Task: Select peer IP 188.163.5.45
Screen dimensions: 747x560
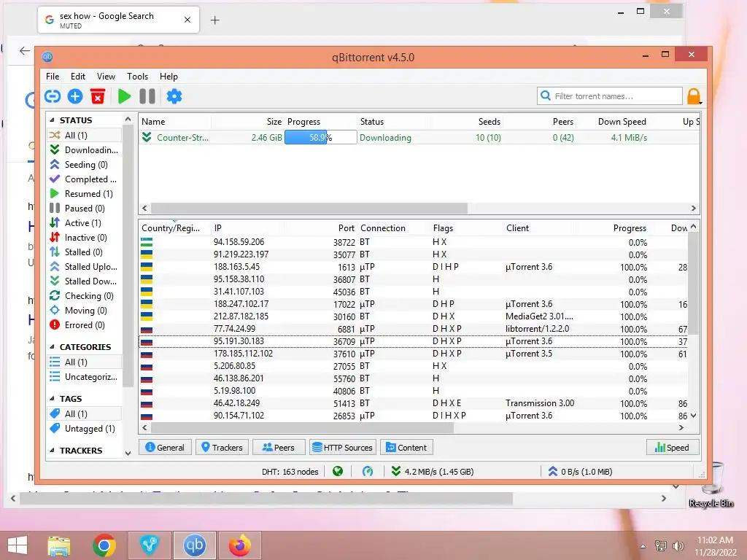Action: [236, 267]
